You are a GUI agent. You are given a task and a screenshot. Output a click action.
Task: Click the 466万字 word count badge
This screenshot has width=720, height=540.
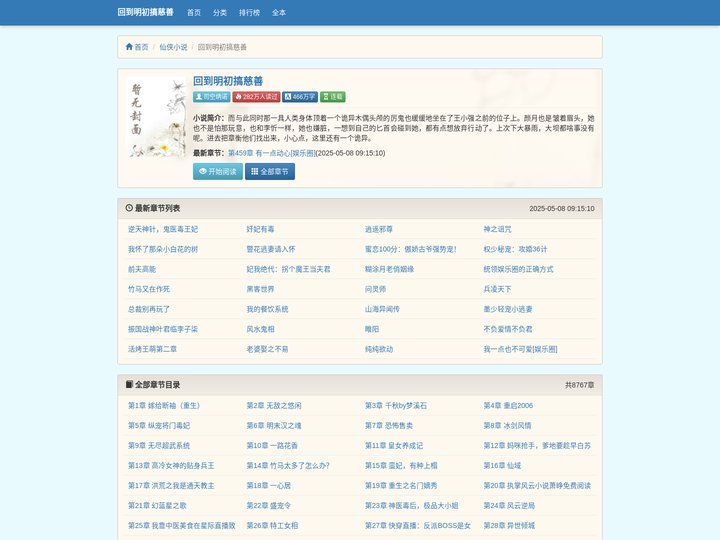pos(300,97)
